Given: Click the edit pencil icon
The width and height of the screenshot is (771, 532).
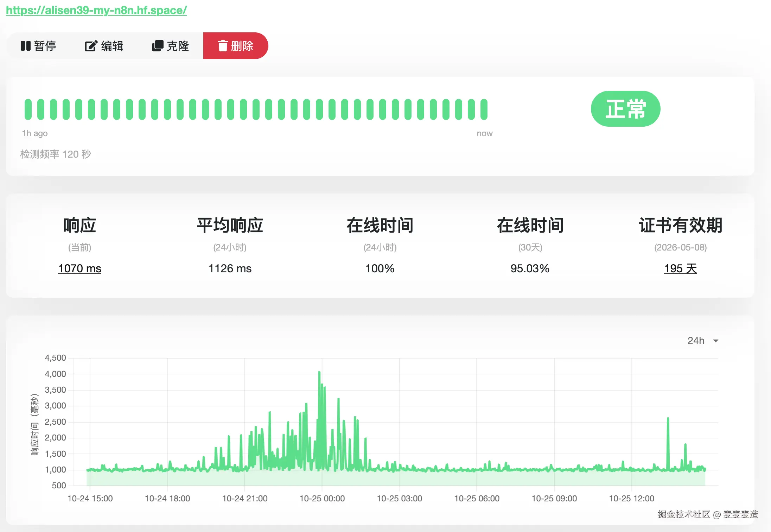Looking at the screenshot, I should pos(91,46).
